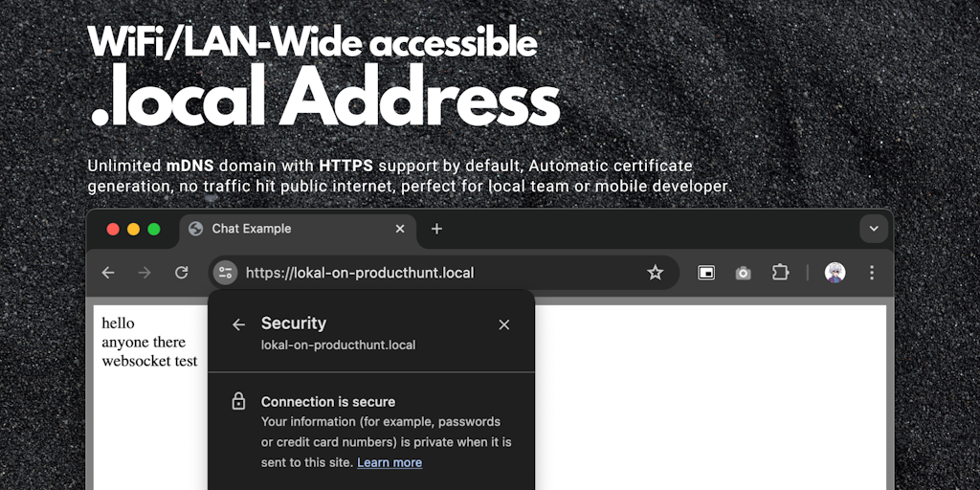Click the browser forward arrow
980x490 pixels.
[x=145, y=273]
